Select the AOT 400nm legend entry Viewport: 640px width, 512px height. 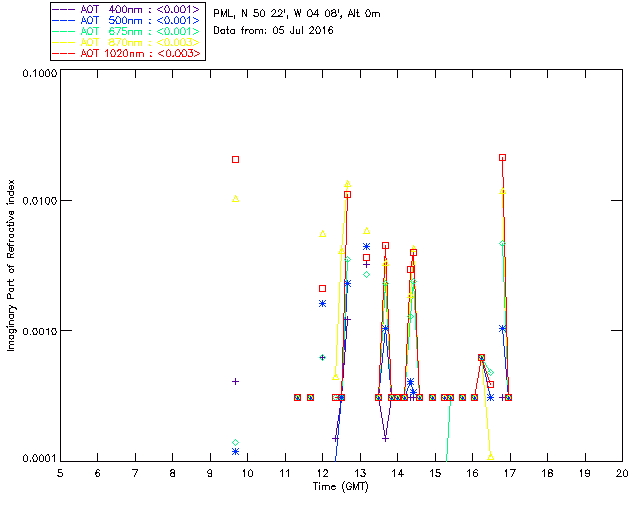pos(127,9)
